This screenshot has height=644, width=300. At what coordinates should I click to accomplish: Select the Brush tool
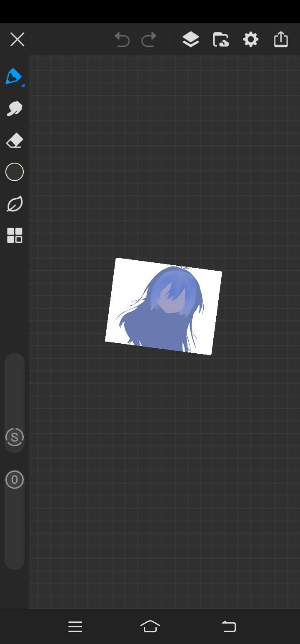point(14,77)
